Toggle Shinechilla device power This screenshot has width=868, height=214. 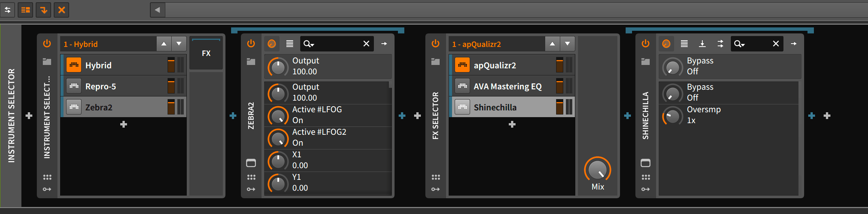pos(646,44)
